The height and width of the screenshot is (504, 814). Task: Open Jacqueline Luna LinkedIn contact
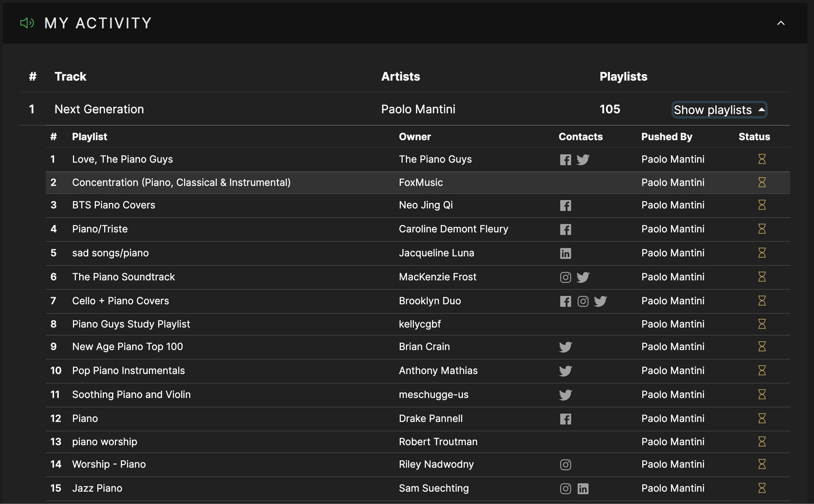pyautogui.click(x=565, y=253)
